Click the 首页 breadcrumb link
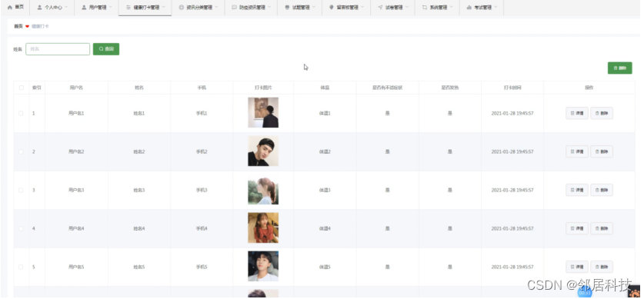The width and height of the screenshot is (644, 299). pyautogui.click(x=18, y=26)
